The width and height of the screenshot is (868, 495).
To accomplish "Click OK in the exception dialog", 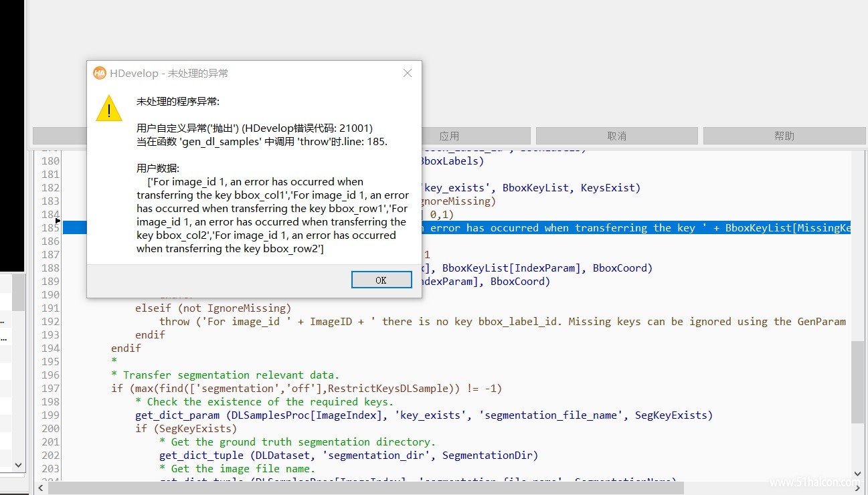I will click(x=381, y=280).
